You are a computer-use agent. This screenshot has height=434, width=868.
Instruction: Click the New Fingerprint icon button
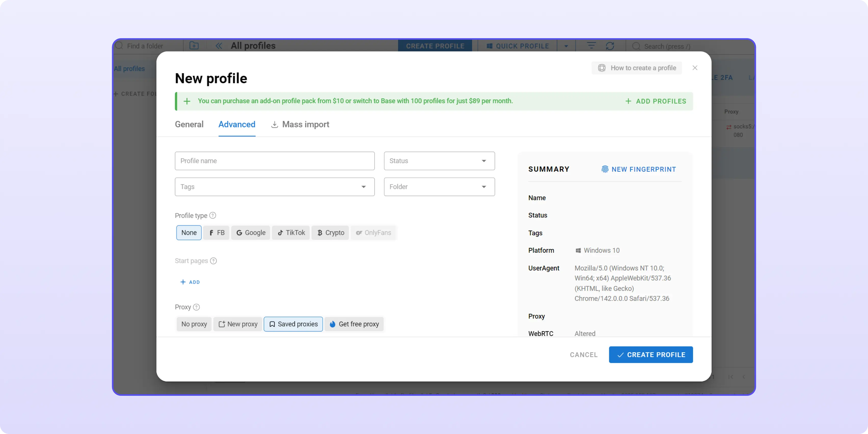[x=605, y=169]
